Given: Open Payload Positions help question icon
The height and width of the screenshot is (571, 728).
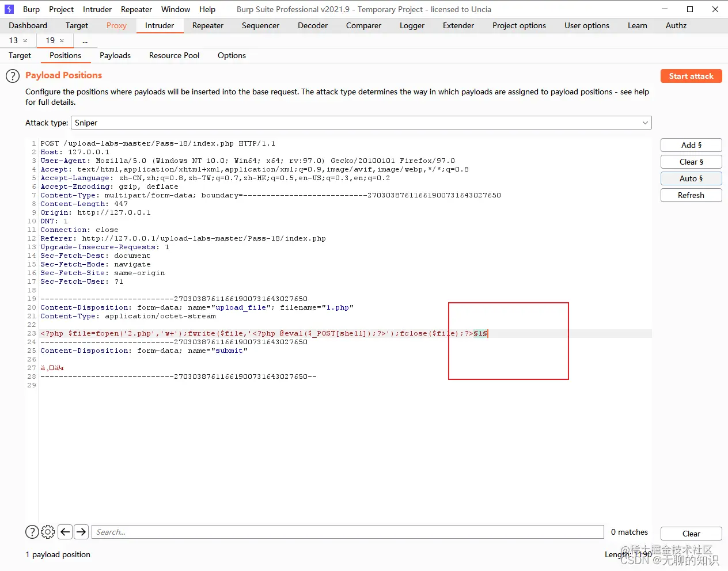Looking at the screenshot, I should (13, 76).
